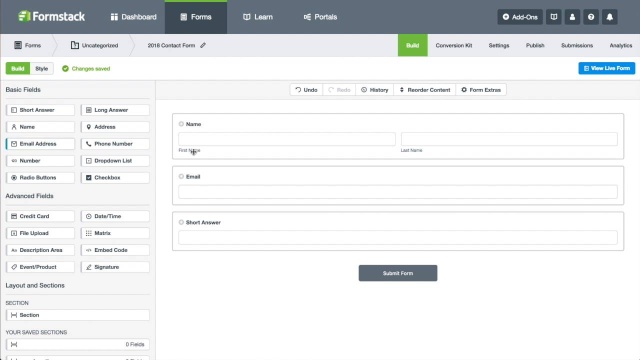
Task: Select the radio circle beside the Email field
Action: point(181,176)
